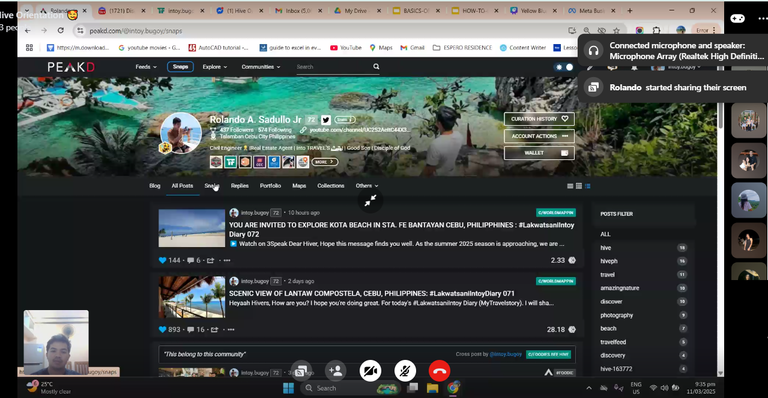The image size is (768, 398).
Task: Expand the Communities dropdown
Action: (x=261, y=67)
